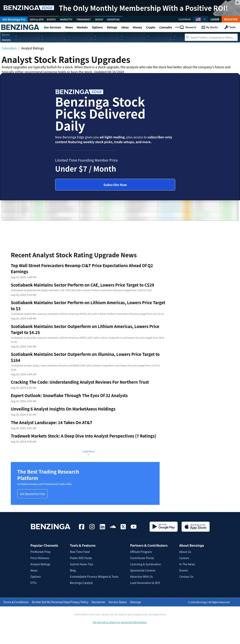This screenshot has width=240, height=644.
Task: Open the US flag country selector
Action: (x=201, y=19)
